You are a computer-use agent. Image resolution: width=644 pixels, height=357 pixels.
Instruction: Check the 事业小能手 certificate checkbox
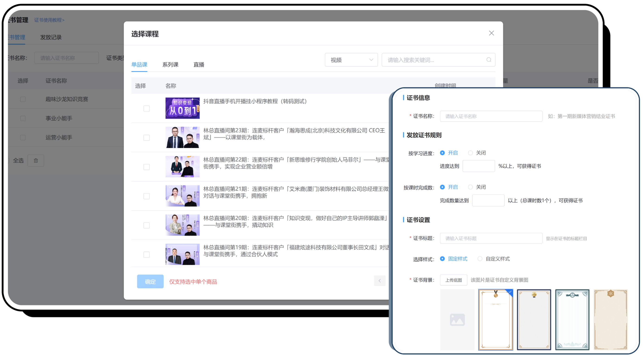[x=23, y=118]
